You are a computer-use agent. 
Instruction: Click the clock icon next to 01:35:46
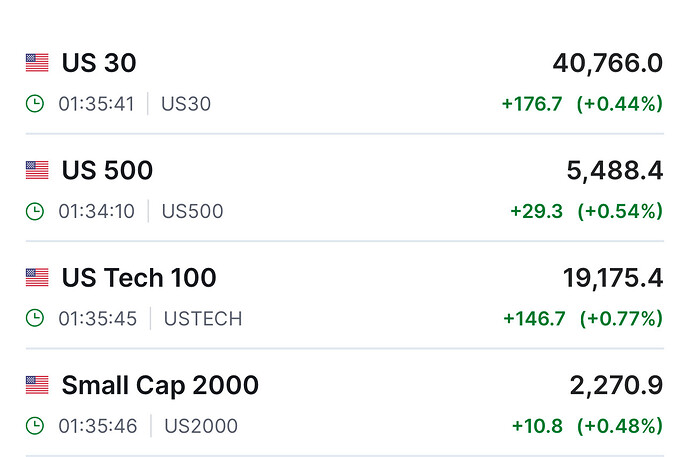point(35,426)
